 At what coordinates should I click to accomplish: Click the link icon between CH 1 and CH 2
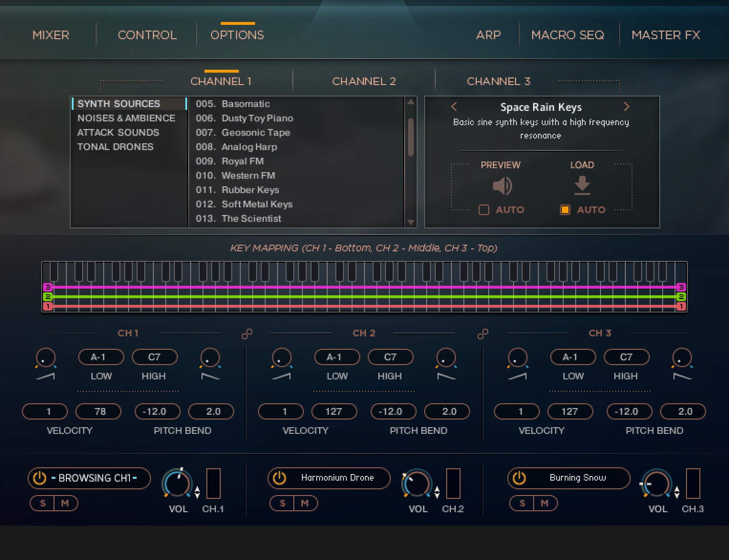pyautogui.click(x=247, y=334)
